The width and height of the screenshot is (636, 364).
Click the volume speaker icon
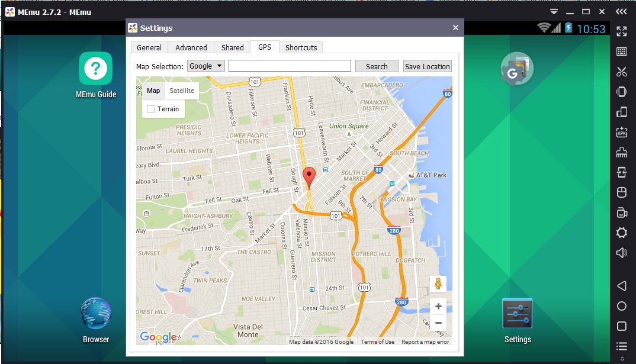(621, 253)
